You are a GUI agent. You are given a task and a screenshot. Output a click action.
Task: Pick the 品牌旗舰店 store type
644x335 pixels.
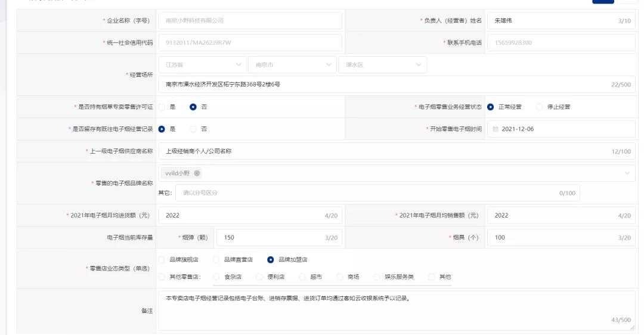(162, 259)
